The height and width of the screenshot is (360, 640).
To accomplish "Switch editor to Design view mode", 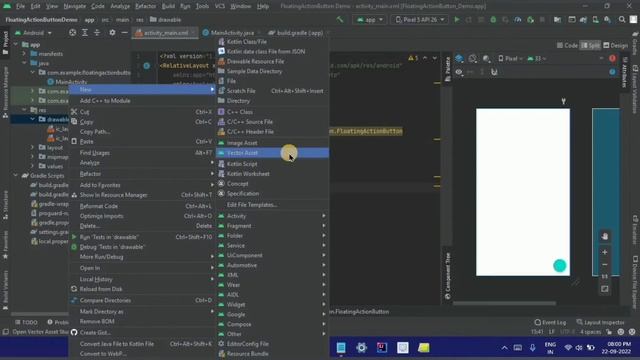I will (x=616, y=45).
